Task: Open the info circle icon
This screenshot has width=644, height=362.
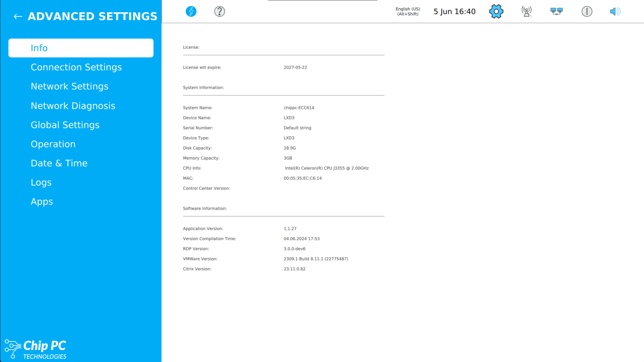Action: (587, 11)
